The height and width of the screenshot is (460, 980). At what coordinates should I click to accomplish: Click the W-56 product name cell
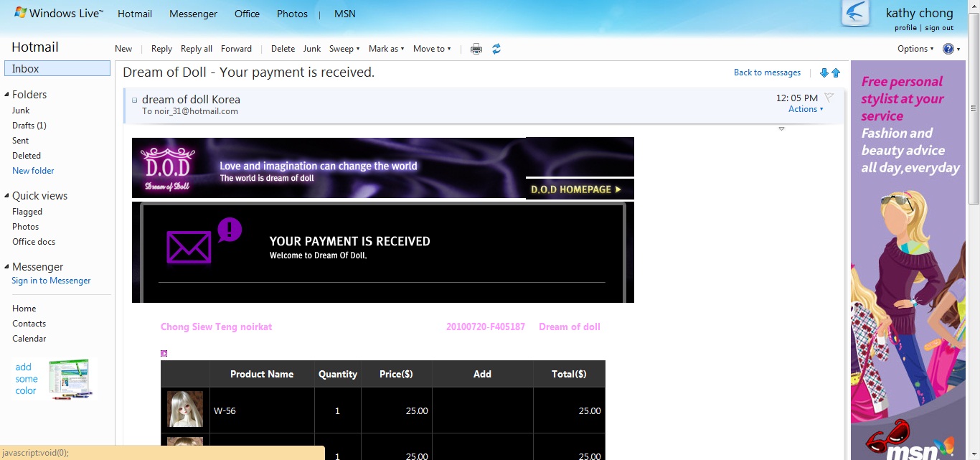tap(262, 410)
